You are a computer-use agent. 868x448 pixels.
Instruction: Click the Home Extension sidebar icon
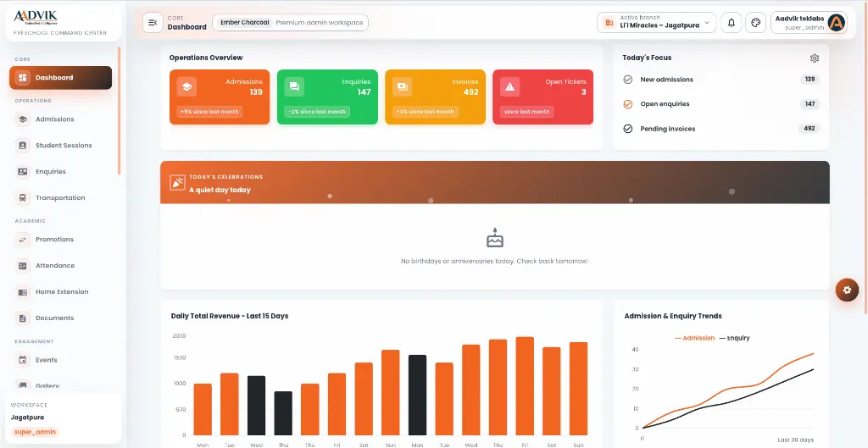22,292
